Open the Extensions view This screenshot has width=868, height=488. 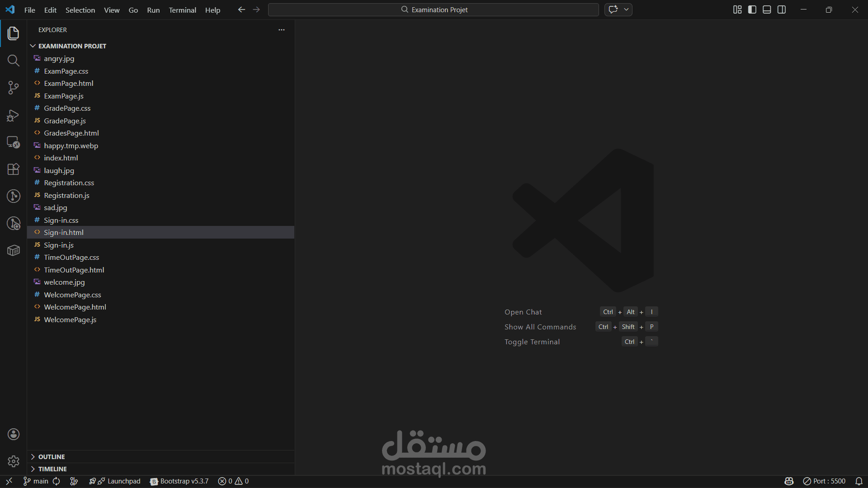[13, 169]
